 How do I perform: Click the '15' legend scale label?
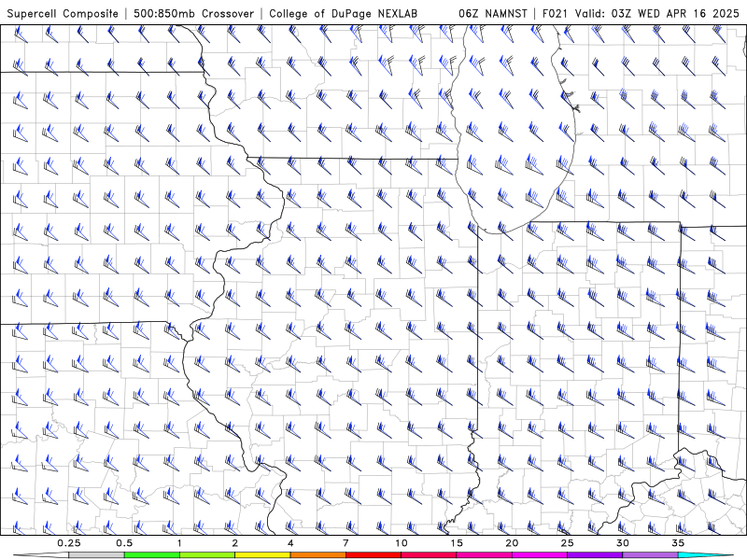[457, 543]
